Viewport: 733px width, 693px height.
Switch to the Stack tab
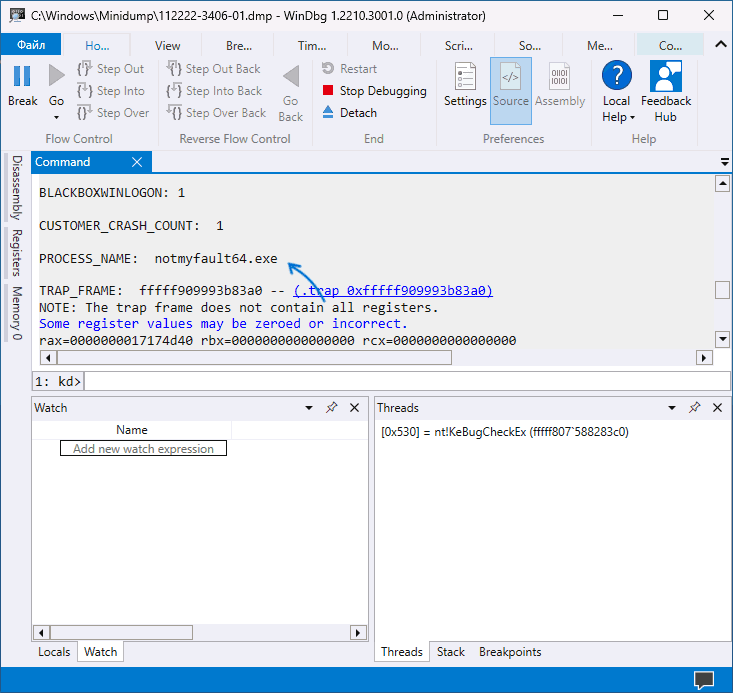tap(451, 652)
